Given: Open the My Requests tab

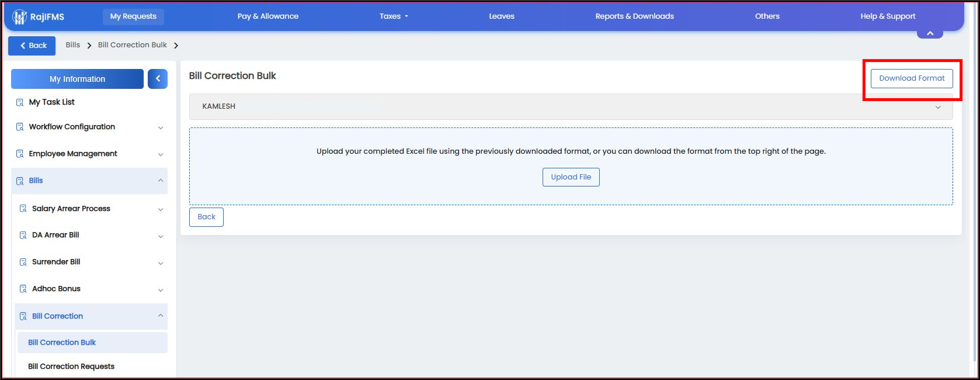Looking at the screenshot, I should (x=133, y=16).
